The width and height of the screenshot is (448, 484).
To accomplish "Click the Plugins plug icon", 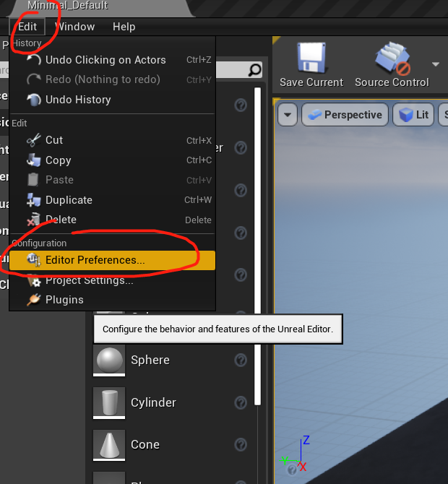I will pos(34,300).
